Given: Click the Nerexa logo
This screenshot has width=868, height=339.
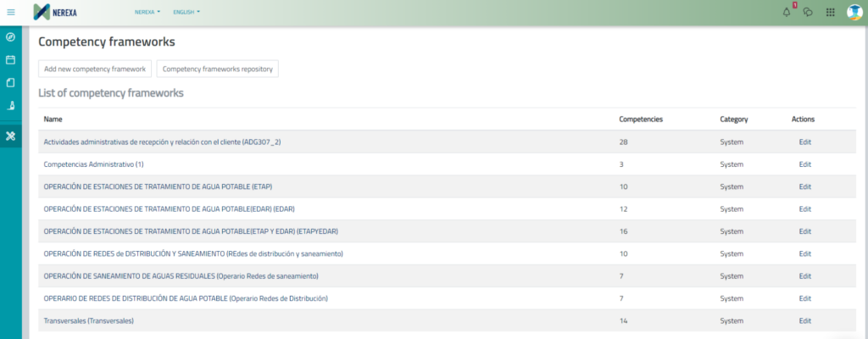Looking at the screenshot, I should tap(56, 12).
